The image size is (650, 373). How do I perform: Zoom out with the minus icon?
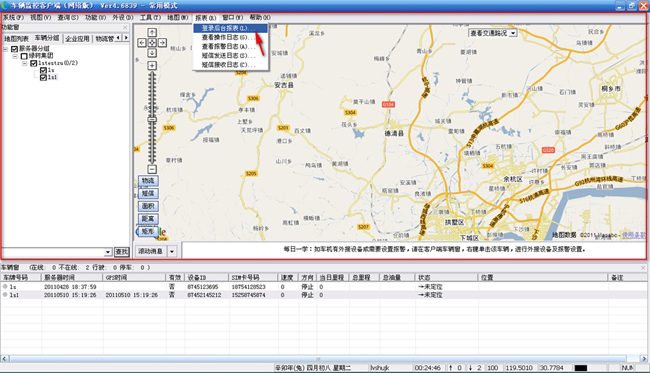(152, 169)
